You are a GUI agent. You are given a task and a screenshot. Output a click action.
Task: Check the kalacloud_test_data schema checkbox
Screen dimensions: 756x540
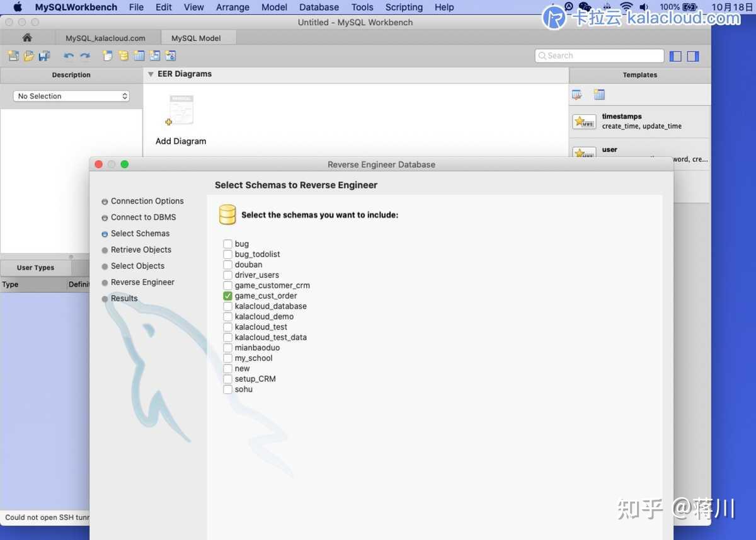tap(227, 337)
